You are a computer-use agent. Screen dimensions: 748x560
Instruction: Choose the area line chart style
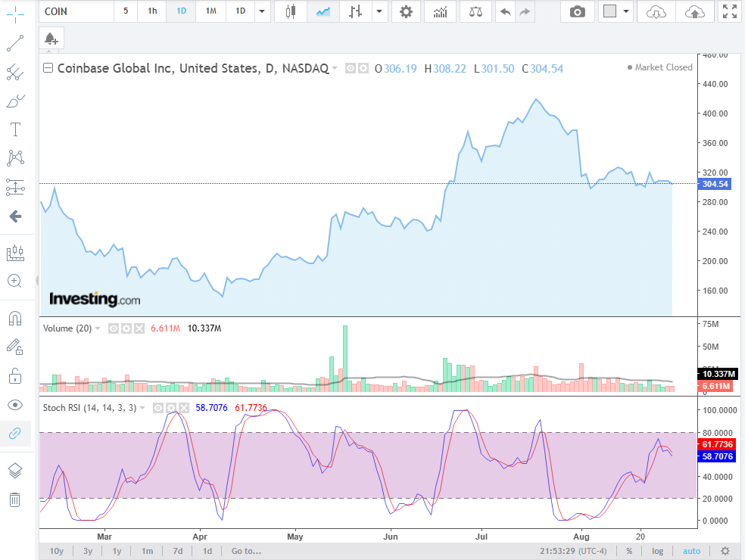point(323,11)
